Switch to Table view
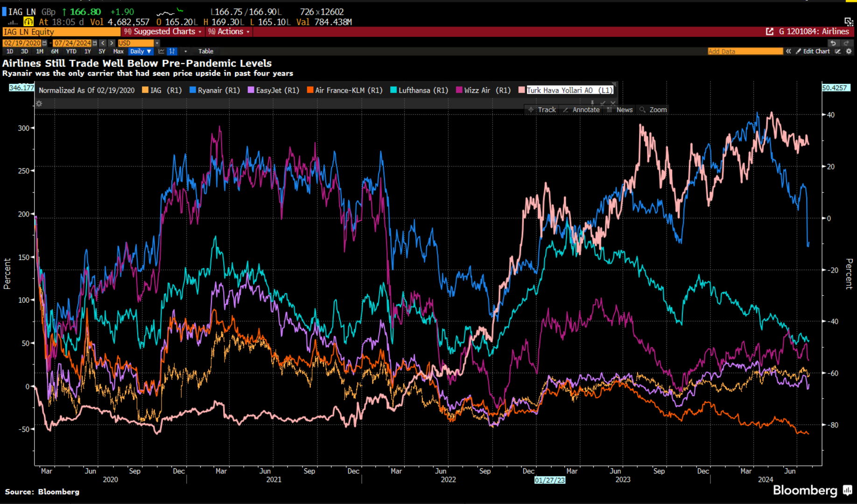The image size is (857, 504). [206, 51]
